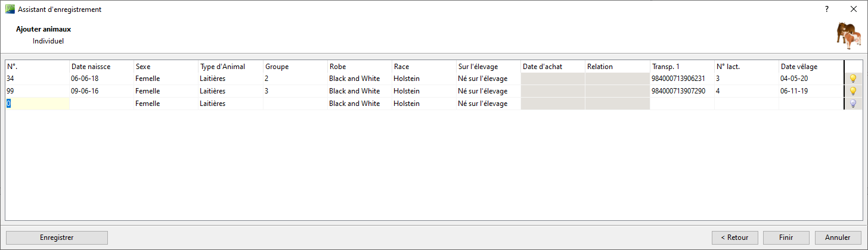This screenshot has height=250, width=868.
Task: Click the lightbulb icon for animal 99
Action: coord(852,91)
